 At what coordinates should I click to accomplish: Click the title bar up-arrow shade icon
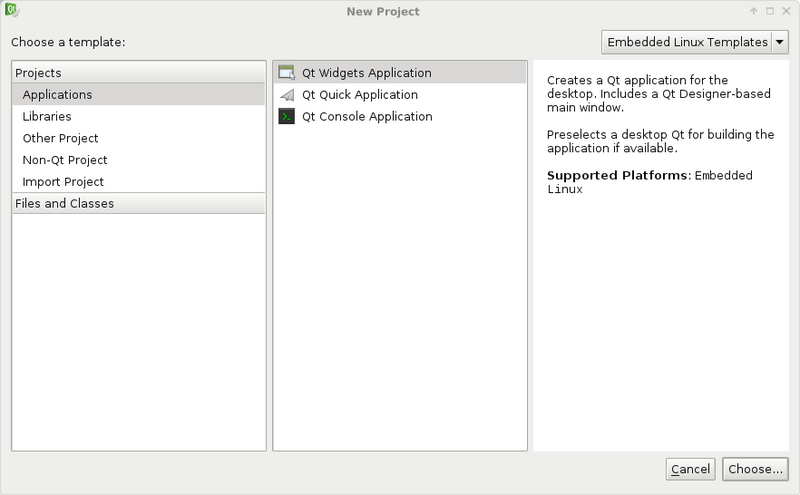pos(754,11)
